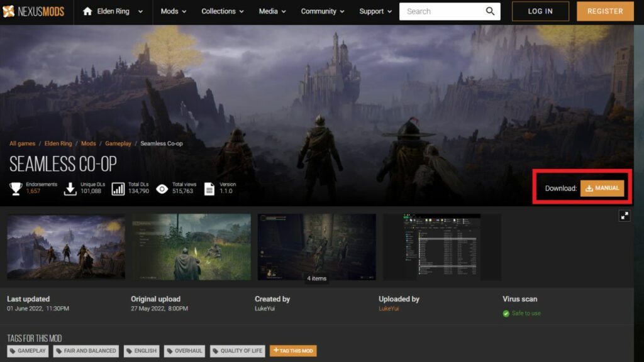Click the Register button
This screenshot has height=362, width=644.
tap(605, 11)
